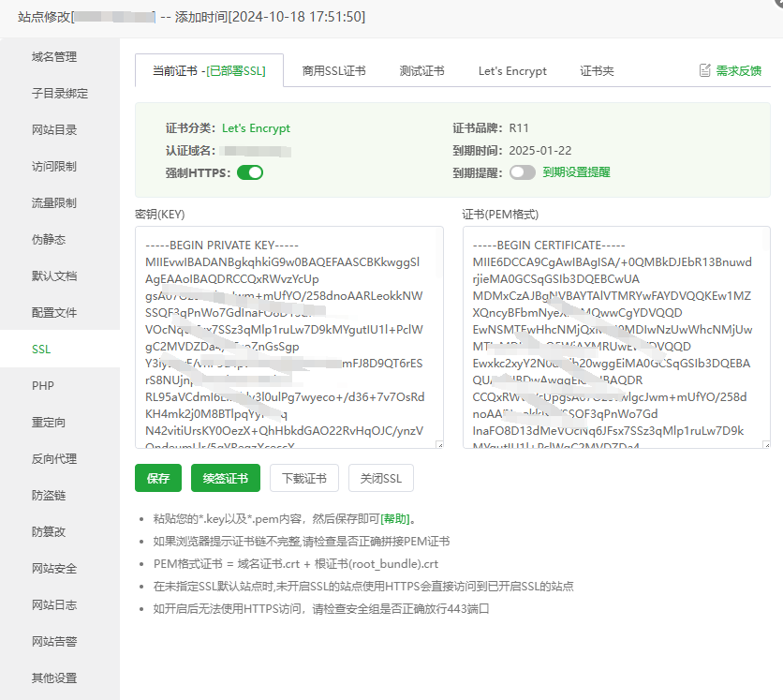
Task: Click the 续签证书 button
Action: (226, 478)
